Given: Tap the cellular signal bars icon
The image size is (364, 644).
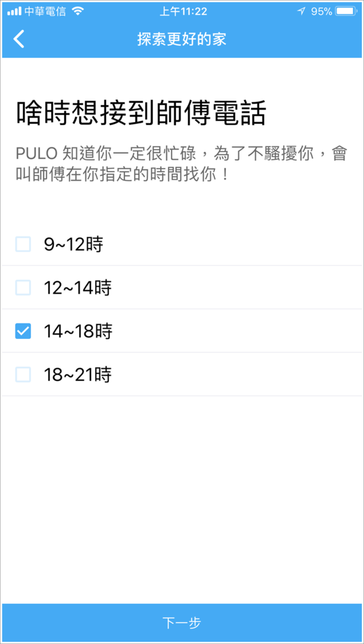Looking at the screenshot, I should [x=14, y=11].
